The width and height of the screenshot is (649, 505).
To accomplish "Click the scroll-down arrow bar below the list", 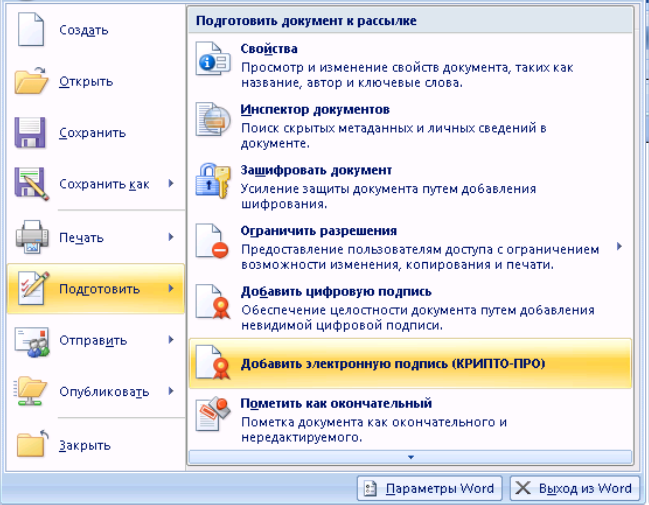I will tap(410, 457).
